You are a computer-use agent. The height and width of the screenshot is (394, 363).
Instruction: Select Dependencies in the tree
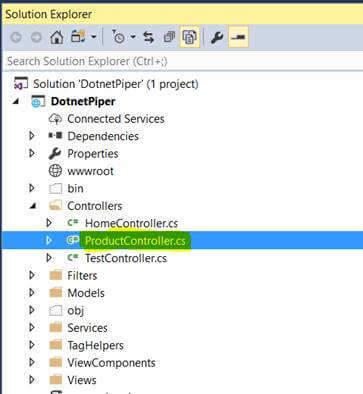click(103, 136)
